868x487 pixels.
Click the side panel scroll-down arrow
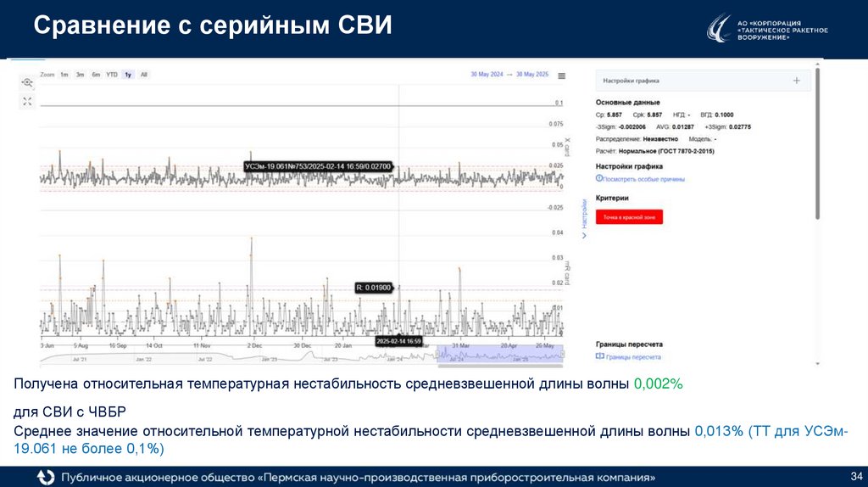(x=817, y=364)
